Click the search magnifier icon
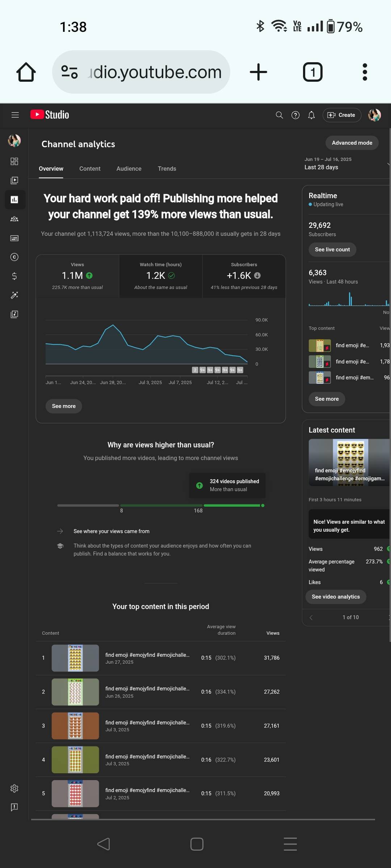The height and width of the screenshot is (868, 391). [x=279, y=115]
